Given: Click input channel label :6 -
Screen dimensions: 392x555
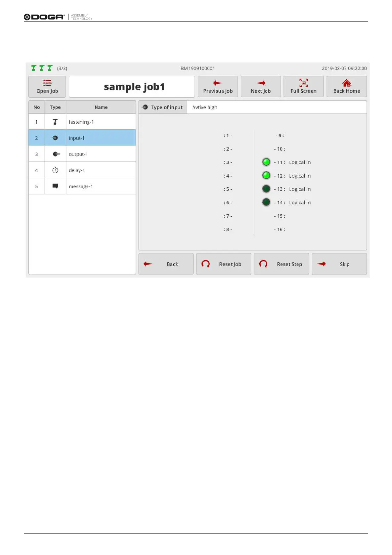Looking at the screenshot, I should 228,203.
